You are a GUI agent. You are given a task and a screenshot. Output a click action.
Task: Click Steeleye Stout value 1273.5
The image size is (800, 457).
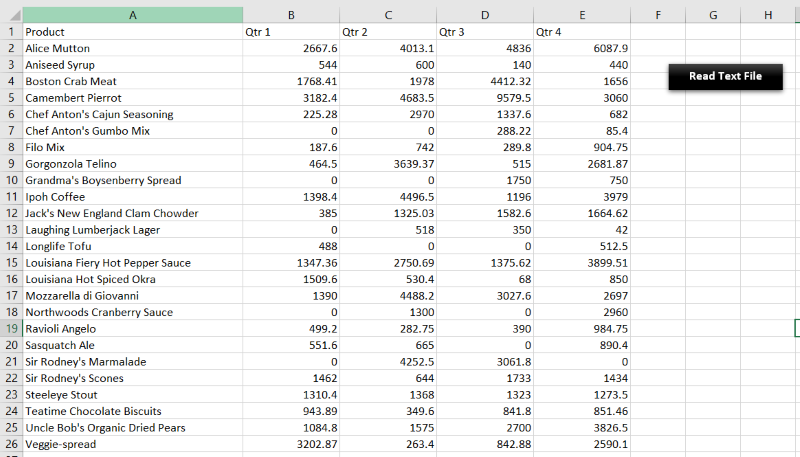coord(582,395)
